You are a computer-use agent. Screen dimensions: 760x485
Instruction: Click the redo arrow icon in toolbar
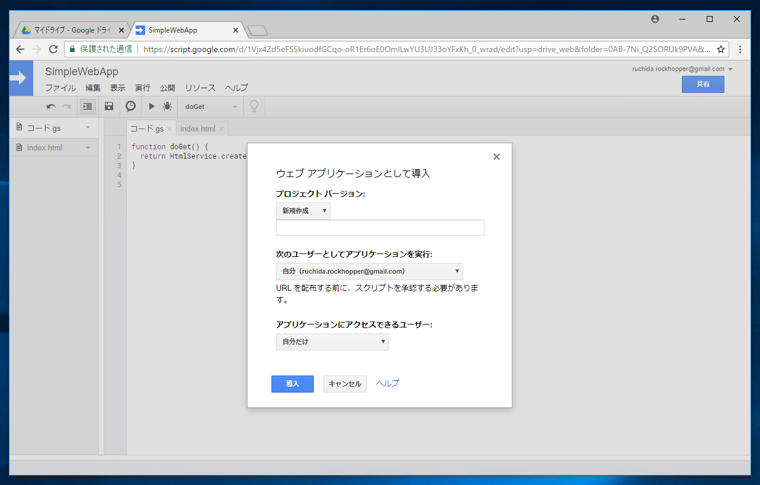click(x=67, y=107)
